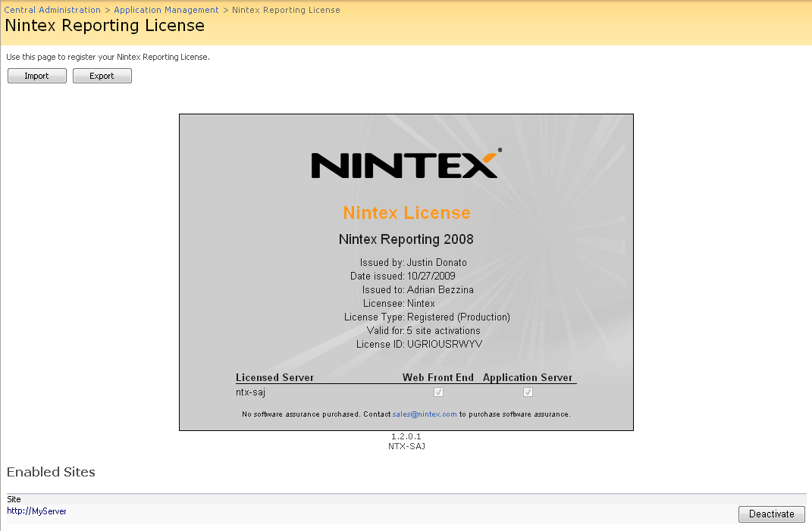Select the License ID value UGRIOUSRWYV
This screenshot has height=531, width=812.
point(444,344)
